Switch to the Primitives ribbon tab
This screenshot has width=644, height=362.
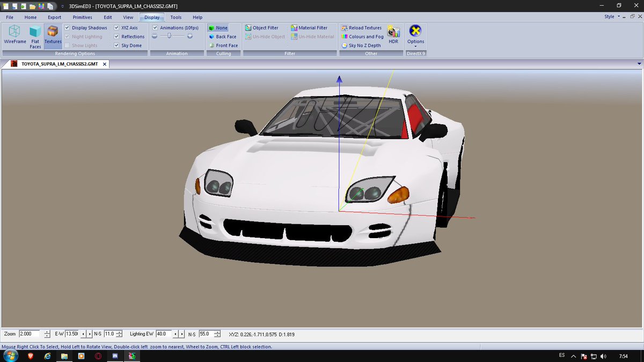[x=82, y=17]
